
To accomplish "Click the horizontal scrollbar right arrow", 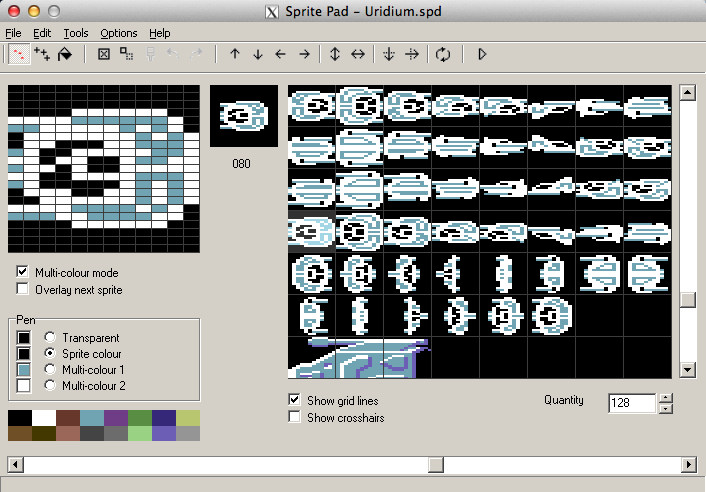I will point(689,465).
